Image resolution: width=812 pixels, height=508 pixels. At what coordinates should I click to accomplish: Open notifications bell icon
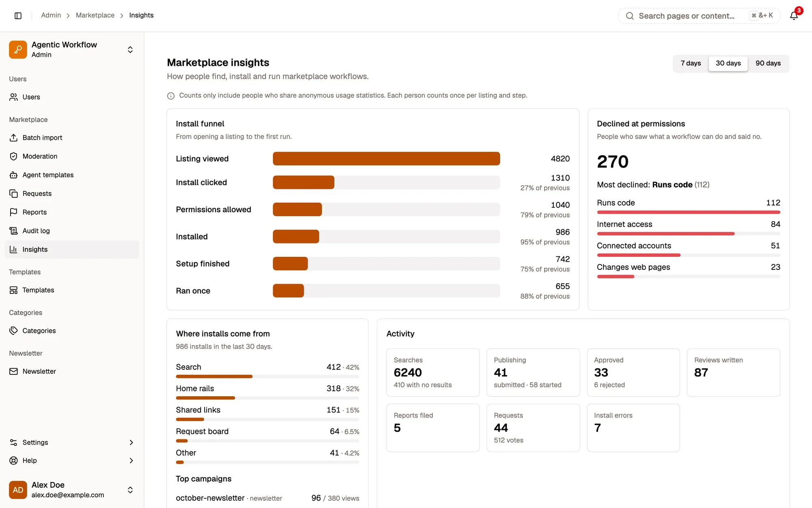[794, 15]
